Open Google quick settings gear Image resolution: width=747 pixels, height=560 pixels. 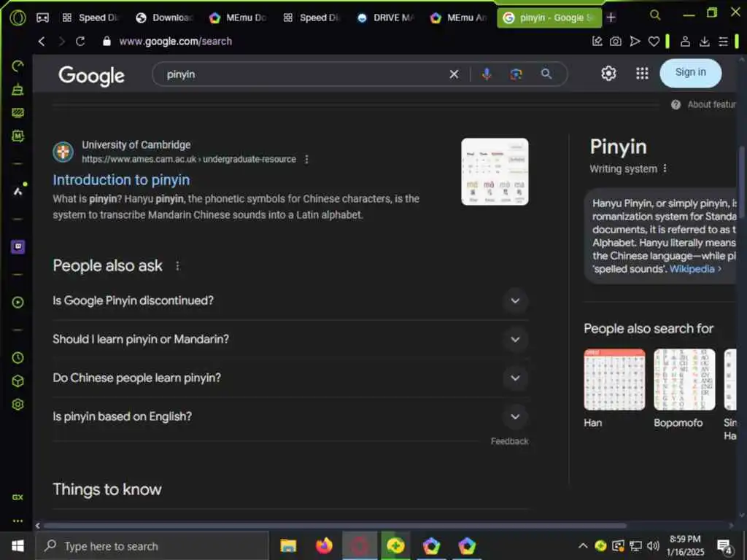click(x=608, y=74)
